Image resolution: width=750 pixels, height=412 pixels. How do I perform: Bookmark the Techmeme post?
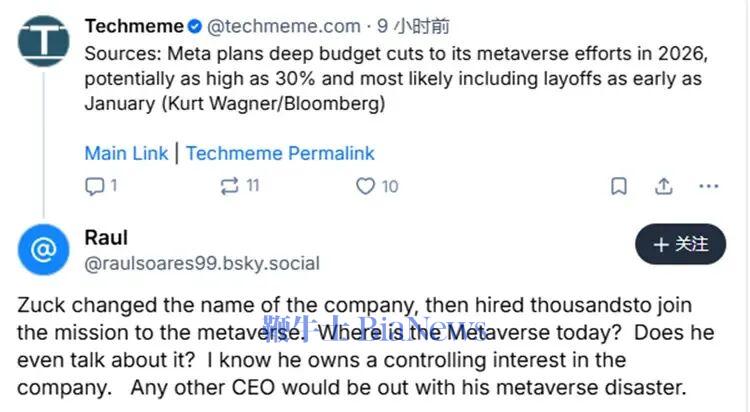[x=619, y=186]
